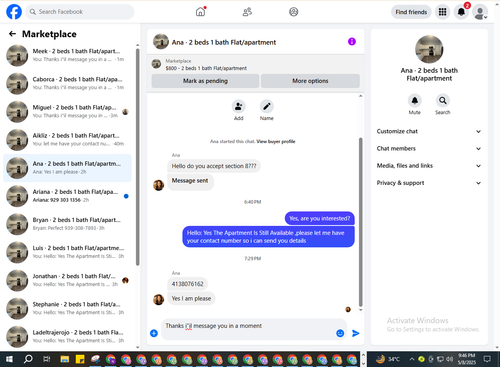Open unread chat from Ariana

click(x=67, y=196)
